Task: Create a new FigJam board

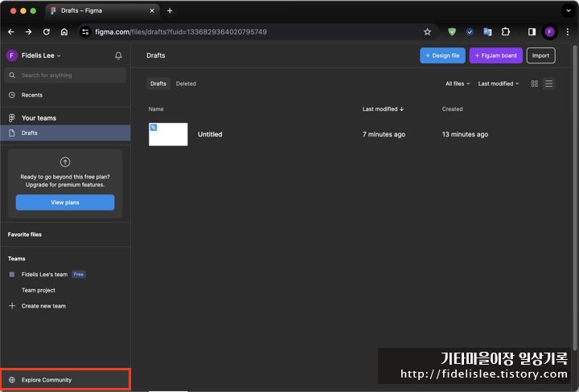Action: (495, 55)
